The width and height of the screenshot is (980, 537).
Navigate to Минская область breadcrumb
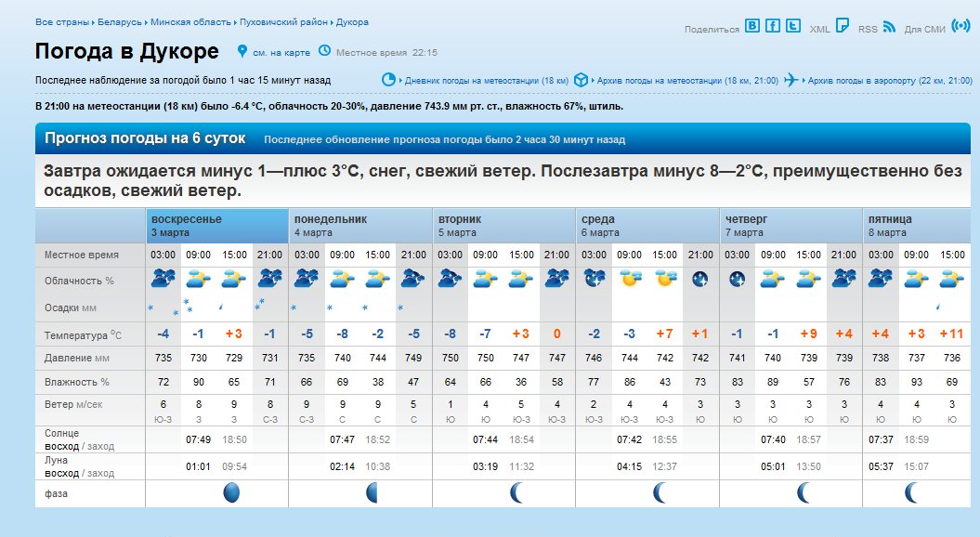tap(190, 21)
